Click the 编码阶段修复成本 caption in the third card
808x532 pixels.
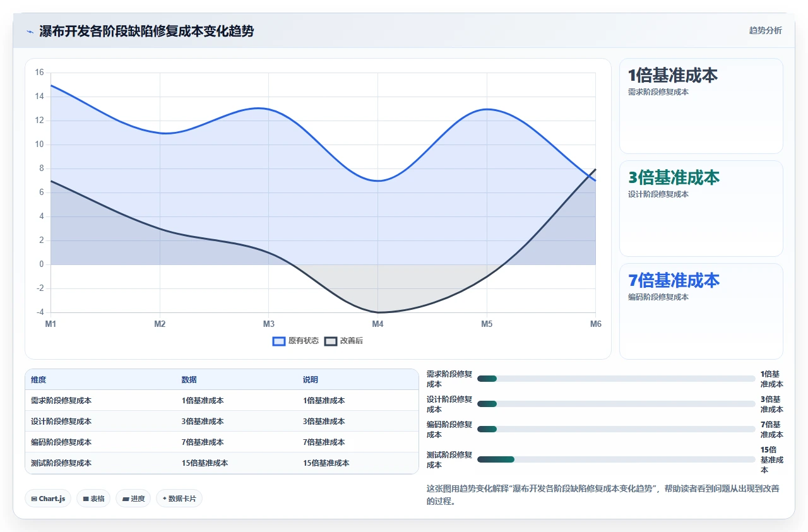click(658, 297)
